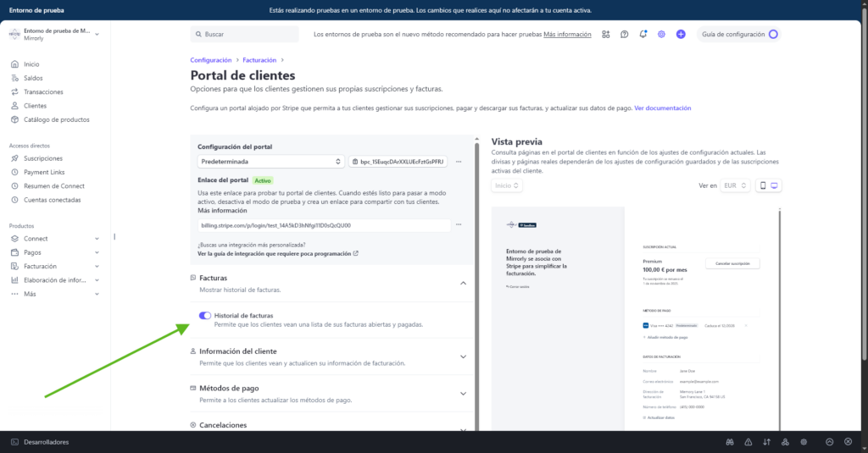Open the settings gear icon in top bar
This screenshot has width=868, height=453.
pyautogui.click(x=662, y=35)
